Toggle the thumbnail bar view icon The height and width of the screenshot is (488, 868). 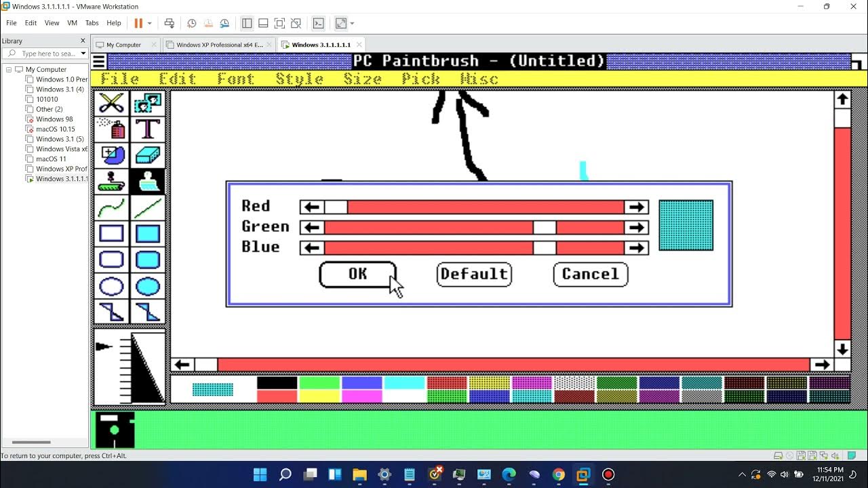pos(263,23)
